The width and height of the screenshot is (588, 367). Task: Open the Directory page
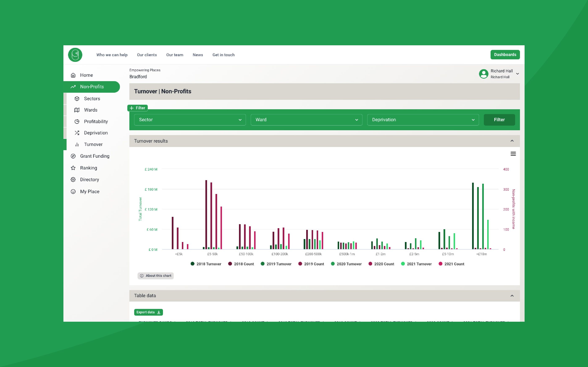[x=89, y=180]
